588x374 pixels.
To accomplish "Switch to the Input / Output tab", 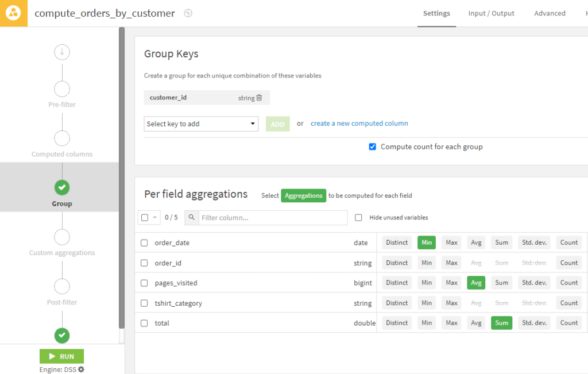I will coord(491,13).
